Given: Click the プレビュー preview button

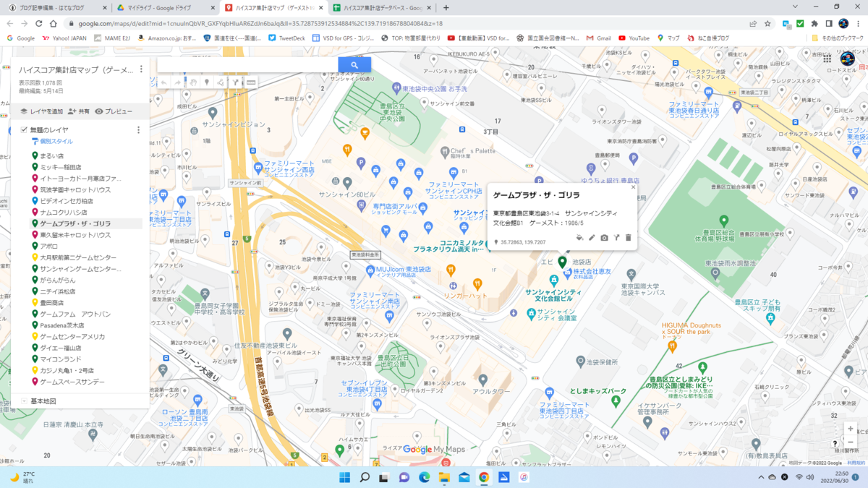Looking at the screenshot, I should point(114,112).
